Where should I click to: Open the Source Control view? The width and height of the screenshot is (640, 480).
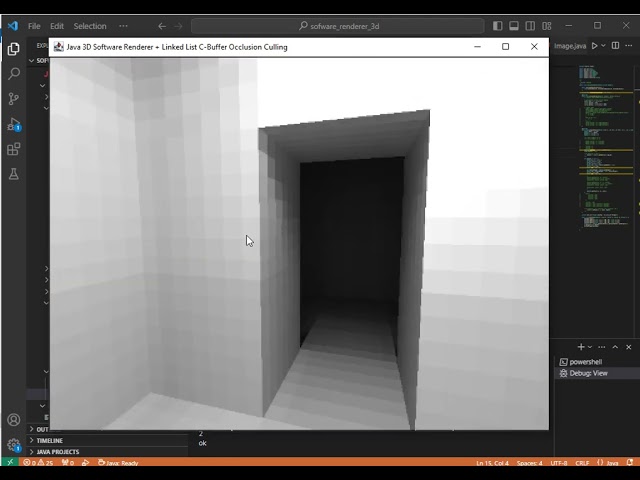click(x=13, y=99)
